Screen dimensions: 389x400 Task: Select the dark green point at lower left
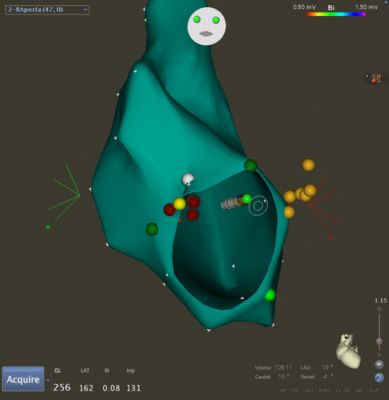(x=152, y=229)
